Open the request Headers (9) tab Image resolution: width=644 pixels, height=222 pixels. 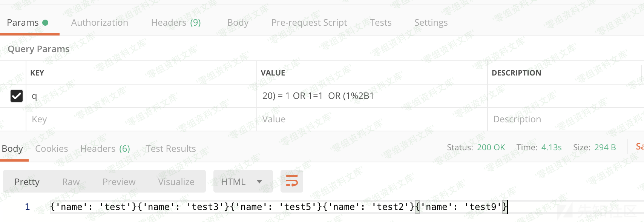tap(176, 23)
